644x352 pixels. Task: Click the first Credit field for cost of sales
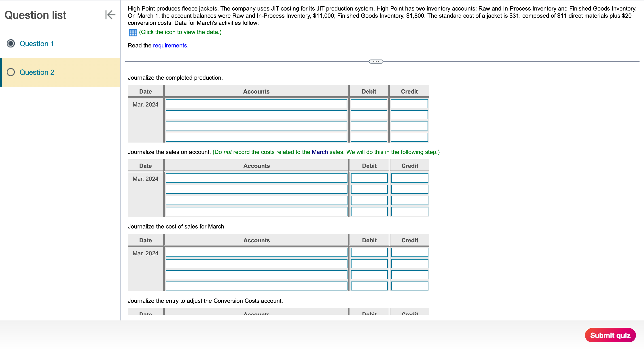click(410, 252)
